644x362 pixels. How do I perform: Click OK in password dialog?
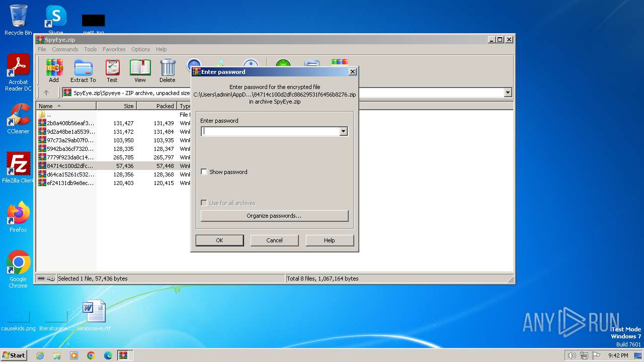tap(219, 240)
